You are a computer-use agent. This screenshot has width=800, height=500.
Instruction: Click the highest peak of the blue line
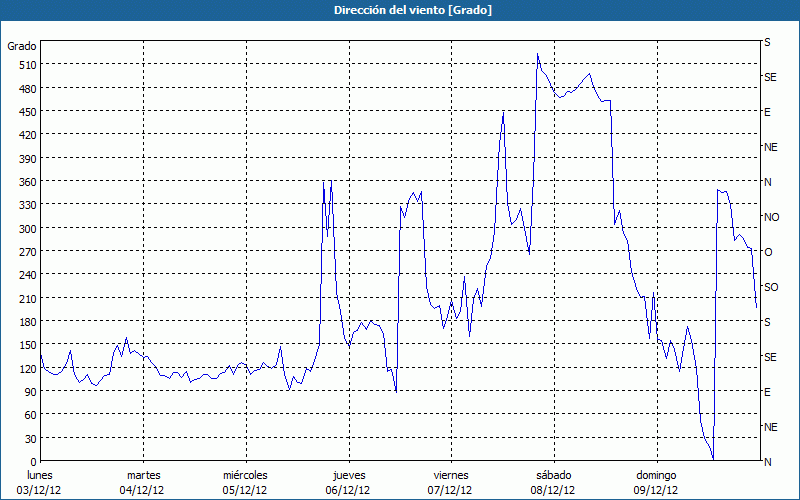click(x=537, y=54)
